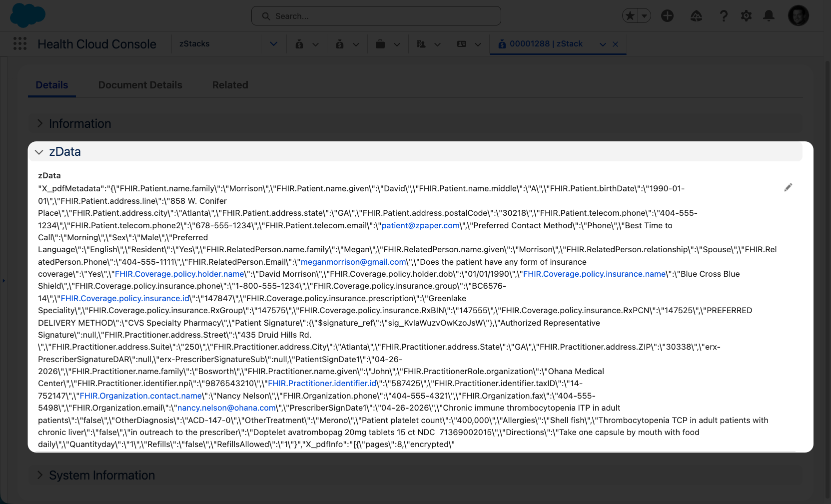Open the Trailhead guidance icon
831x504 pixels.
696,16
